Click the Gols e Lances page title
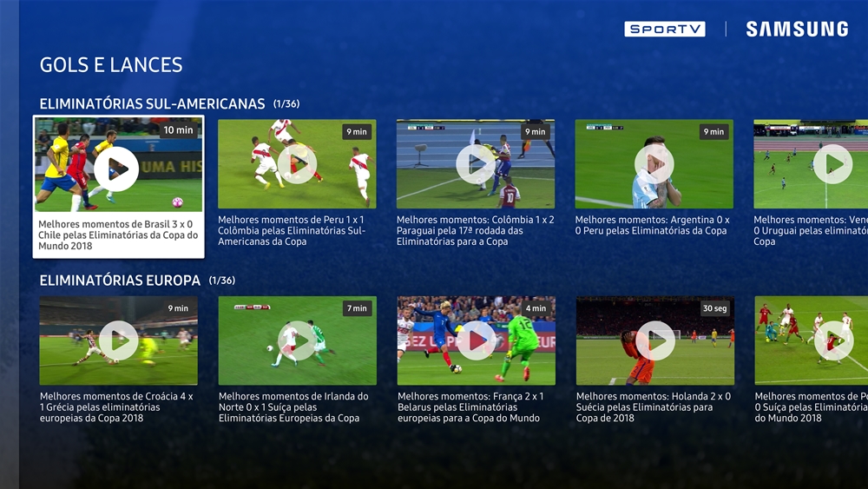This screenshot has width=868, height=489. coord(111,65)
